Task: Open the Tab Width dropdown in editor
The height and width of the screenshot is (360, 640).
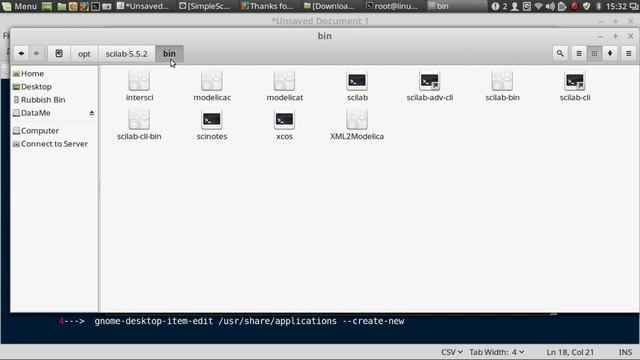Action: coord(496,352)
